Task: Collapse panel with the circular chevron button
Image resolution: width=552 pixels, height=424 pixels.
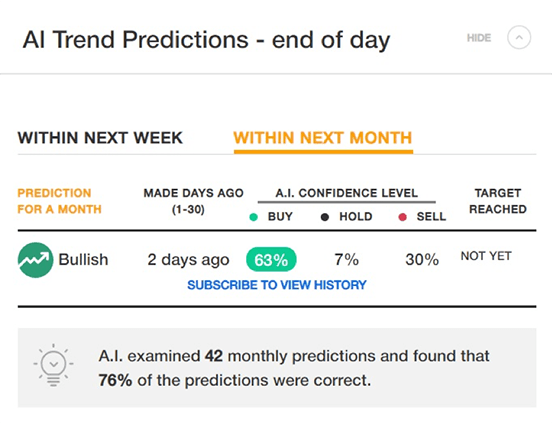Action: pyautogui.click(x=519, y=38)
